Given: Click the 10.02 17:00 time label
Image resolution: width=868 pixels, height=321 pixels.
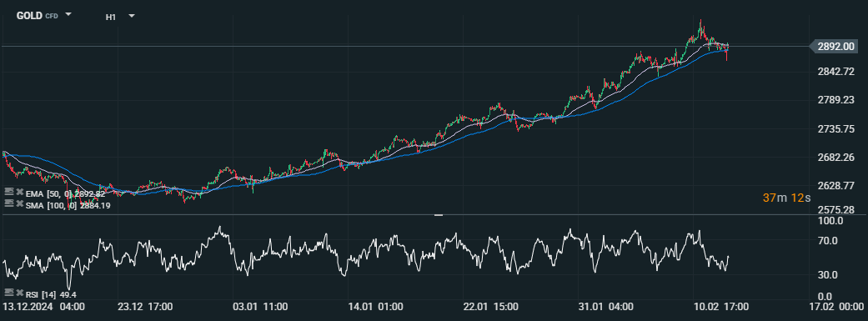Looking at the screenshot, I should (720, 307).
